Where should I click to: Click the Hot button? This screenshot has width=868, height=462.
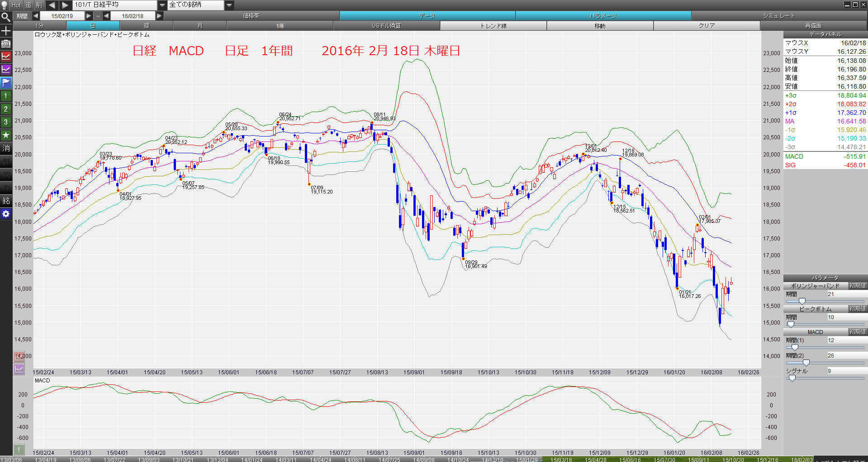click(x=16, y=5)
